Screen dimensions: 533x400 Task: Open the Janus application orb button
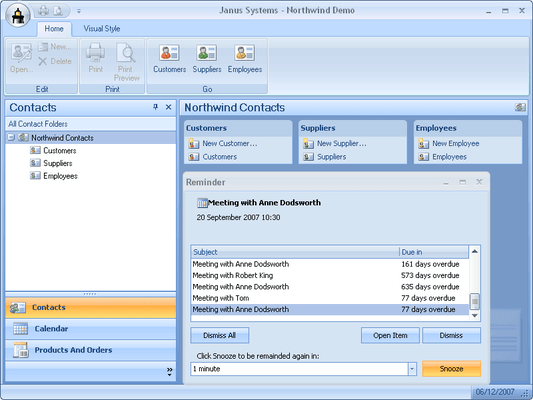[x=18, y=15]
